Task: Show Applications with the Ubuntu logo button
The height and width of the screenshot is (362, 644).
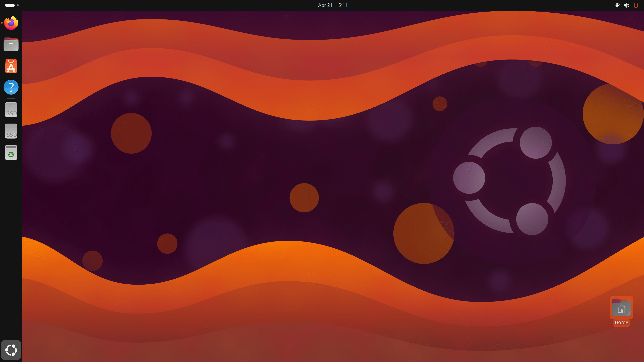Action: (11, 350)
